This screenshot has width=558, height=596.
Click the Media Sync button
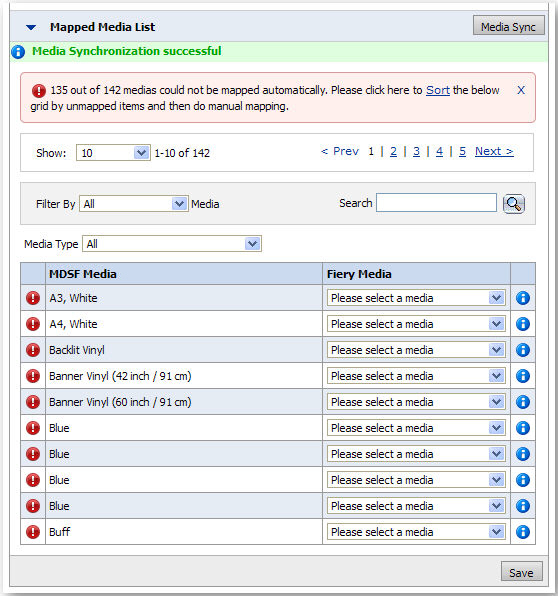coord(508,26)
